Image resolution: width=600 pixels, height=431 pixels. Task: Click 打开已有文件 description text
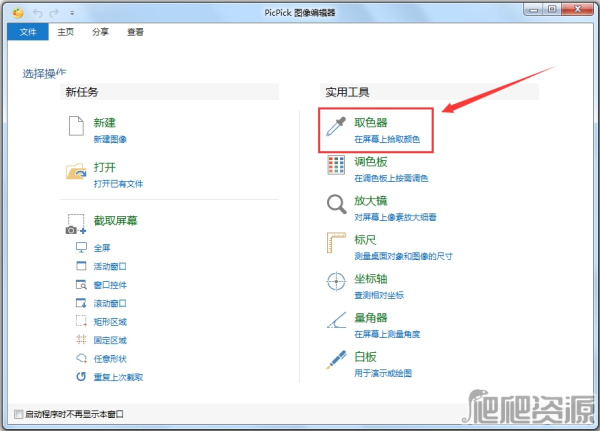(118, 184)
